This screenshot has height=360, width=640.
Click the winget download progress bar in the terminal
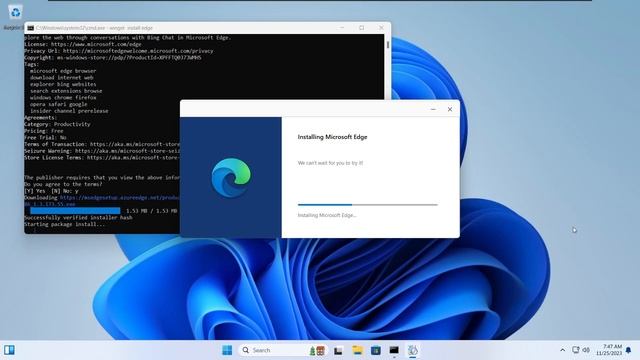click(75, 211)
